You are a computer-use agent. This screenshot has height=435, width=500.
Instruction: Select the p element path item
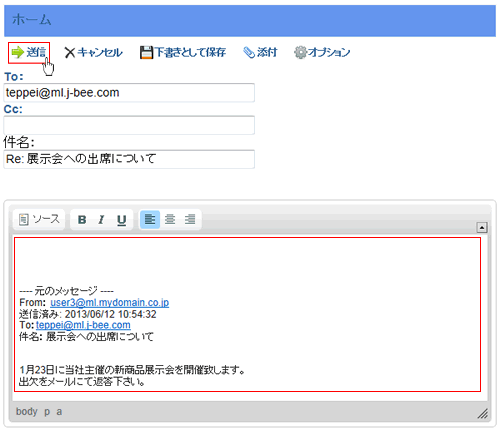click(47, 412)
